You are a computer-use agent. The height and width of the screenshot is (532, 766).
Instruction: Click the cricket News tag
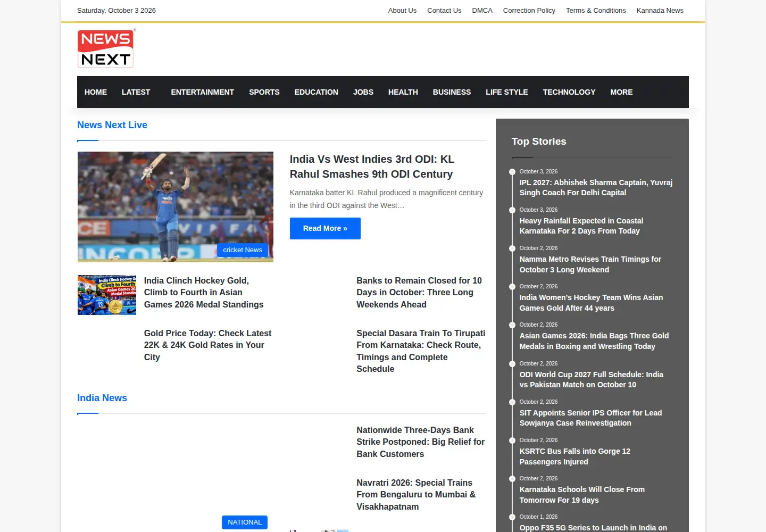[243, 250]
